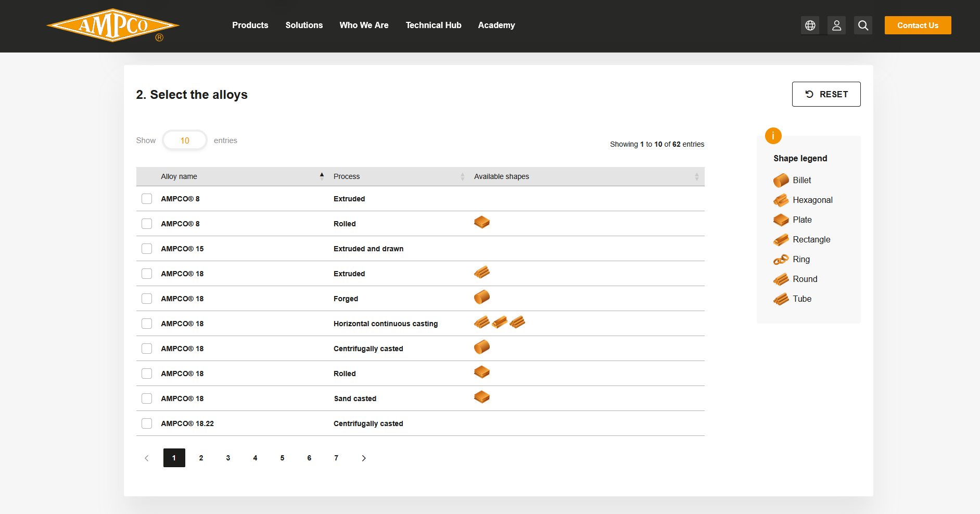The width and height of the screenshot is (980, 514).
Task: Open the user account icon
Action: pos(836,25)
